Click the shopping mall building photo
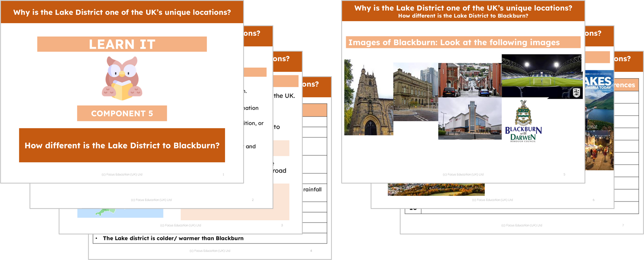Image resolution: width=644 pixels, height=260 pixels. [x=470, y=118]
